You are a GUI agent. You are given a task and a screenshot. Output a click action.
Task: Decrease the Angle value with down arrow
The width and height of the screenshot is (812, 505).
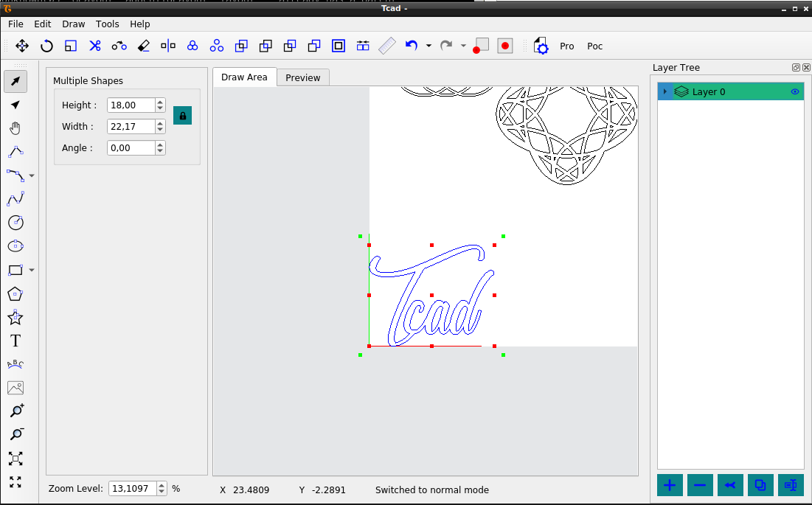pyautogui.click(x=161, y=151)
